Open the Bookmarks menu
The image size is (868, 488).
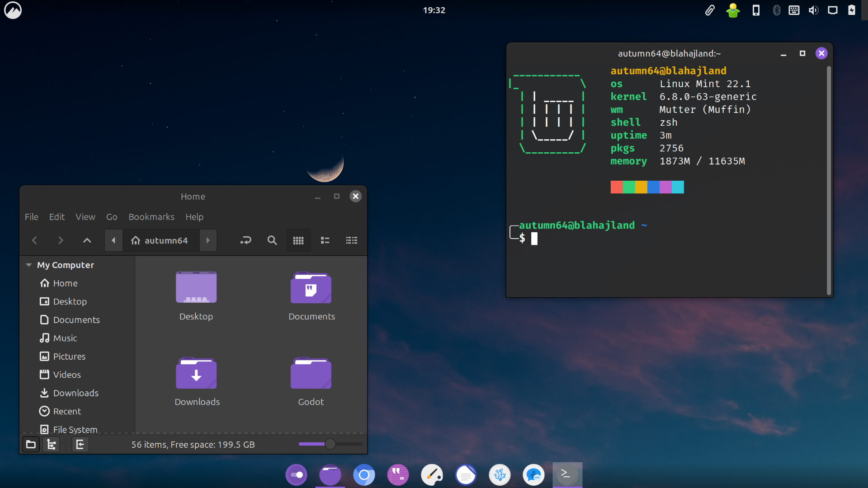click(151, 217)
